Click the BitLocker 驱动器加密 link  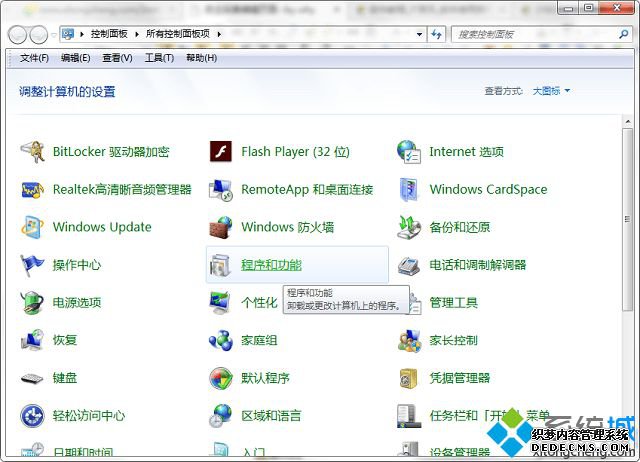point(111,152)
